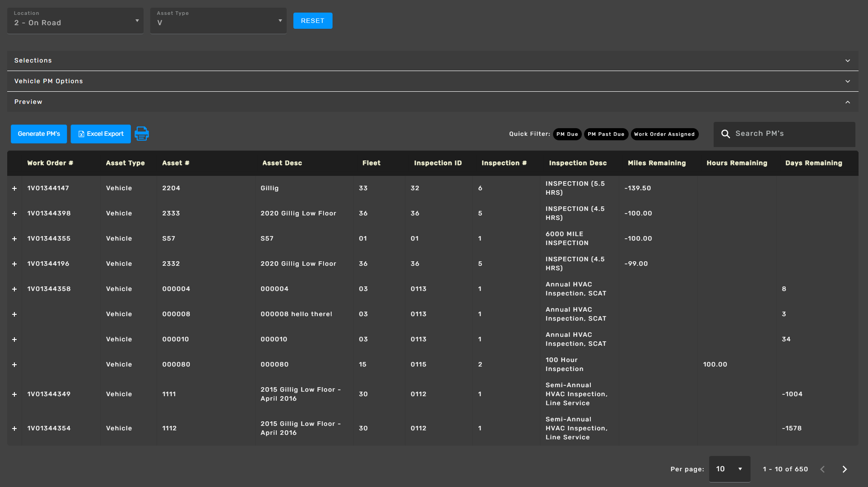The height and width of the screenshot is (487, 868).
Task: Click the Generate PM's button
Action: click(x=39, y=134)
